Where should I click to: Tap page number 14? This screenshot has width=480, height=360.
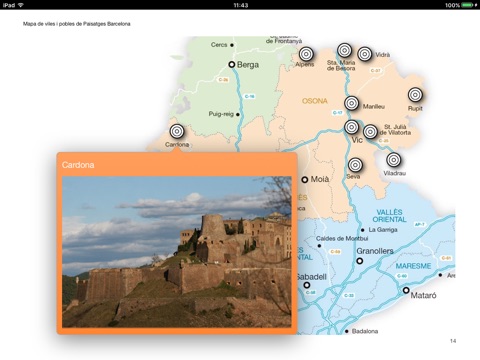(x=453, y=341)
